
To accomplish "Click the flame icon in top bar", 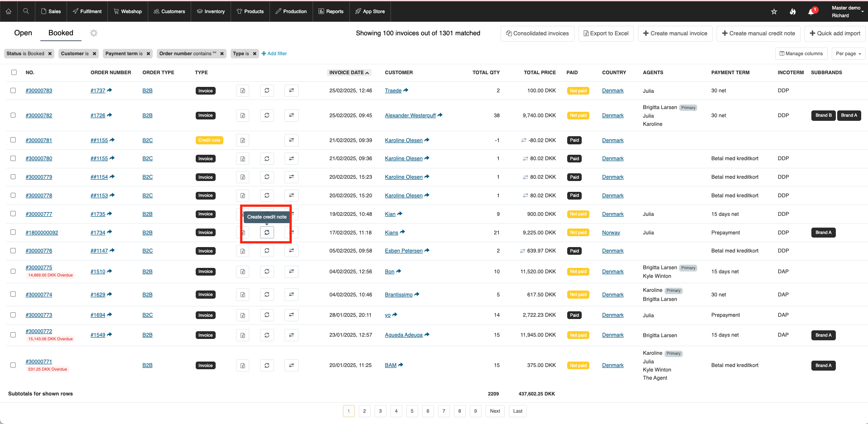I will click(792, 12).
